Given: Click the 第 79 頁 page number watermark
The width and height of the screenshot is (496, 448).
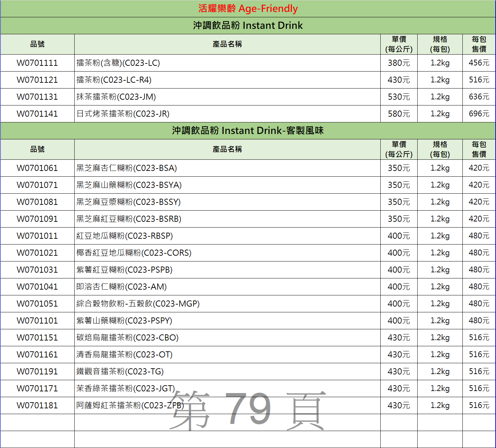Looking at the screenshot, I should (x=248, y=410).
